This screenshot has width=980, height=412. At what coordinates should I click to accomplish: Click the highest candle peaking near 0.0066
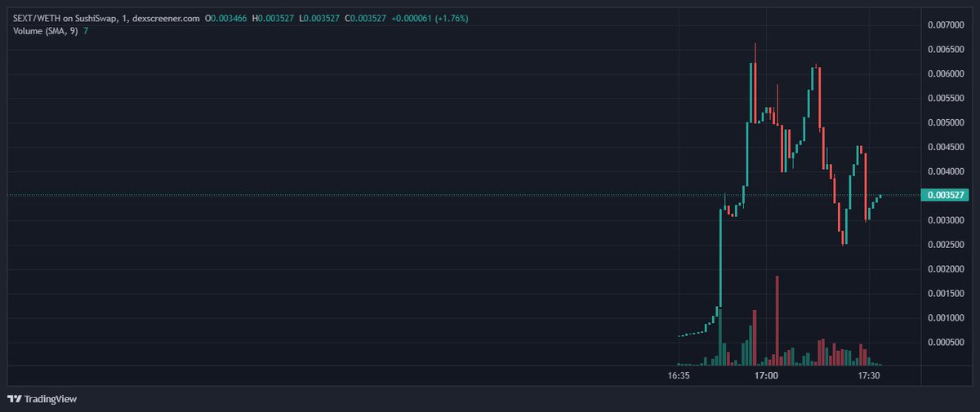click(755, 82)
